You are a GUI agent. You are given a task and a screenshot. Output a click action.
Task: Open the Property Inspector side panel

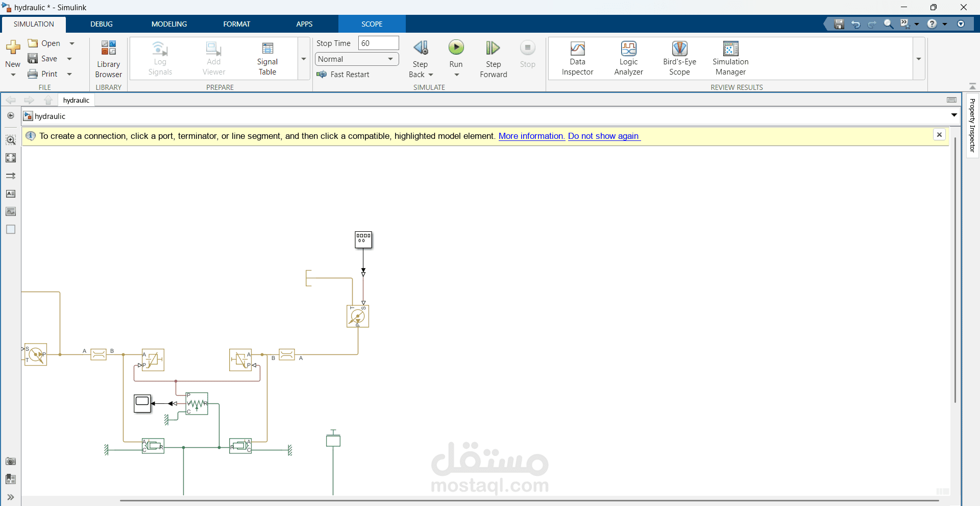(972, 125)
